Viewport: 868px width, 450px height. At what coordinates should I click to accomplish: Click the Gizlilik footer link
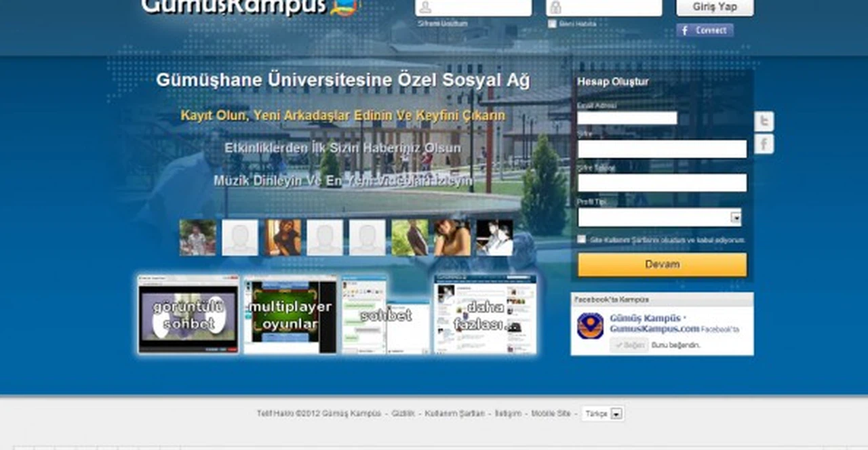(403, 413)
